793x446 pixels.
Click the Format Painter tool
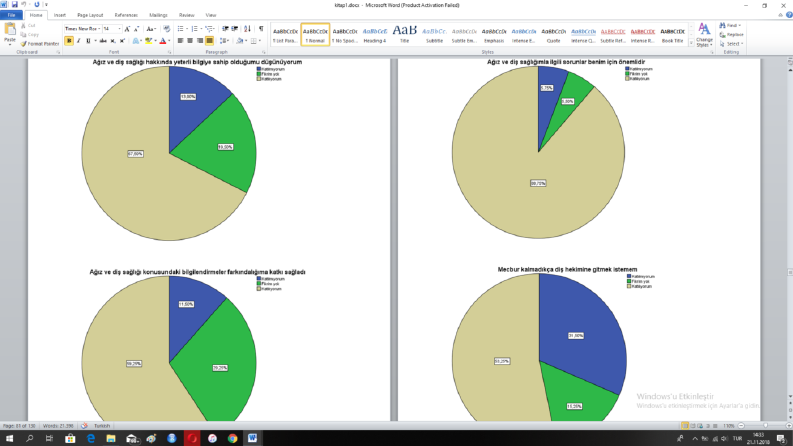pyautogui.click(x=40, y=44)
